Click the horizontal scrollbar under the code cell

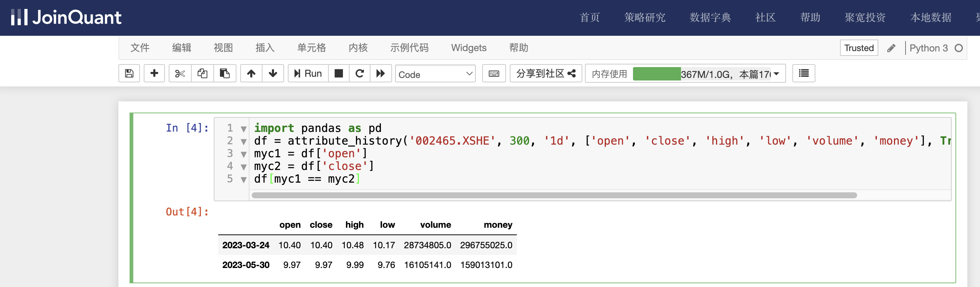tap(554, 195)
